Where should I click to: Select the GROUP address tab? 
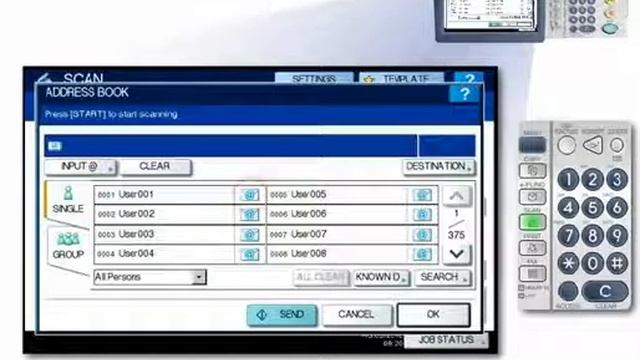coord(68,246)
